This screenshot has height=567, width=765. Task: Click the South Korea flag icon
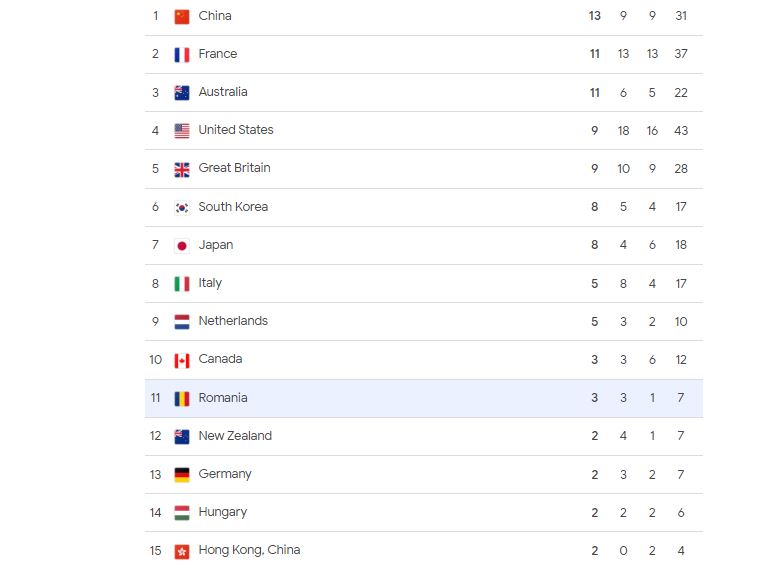[182, 207]
